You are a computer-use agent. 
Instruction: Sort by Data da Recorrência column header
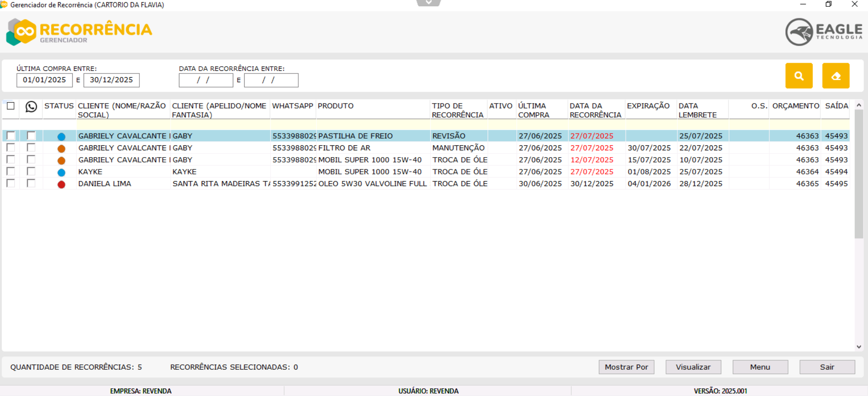tap(595, 110)
